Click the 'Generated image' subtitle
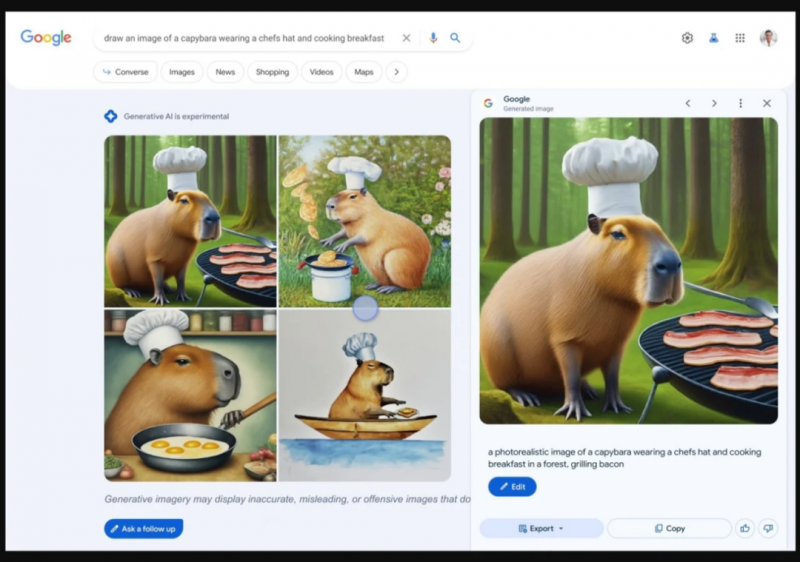The image size is (800, 562). [528, 109]
